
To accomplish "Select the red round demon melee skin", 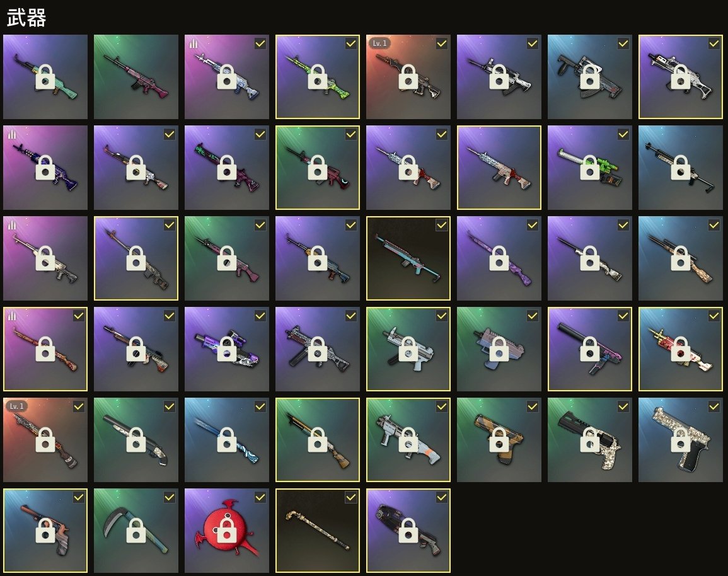I will [x=226, y=530].
